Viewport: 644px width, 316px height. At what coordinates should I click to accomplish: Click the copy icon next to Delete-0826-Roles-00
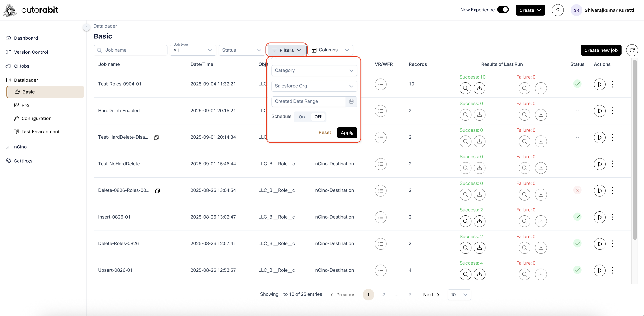[157, 191]
